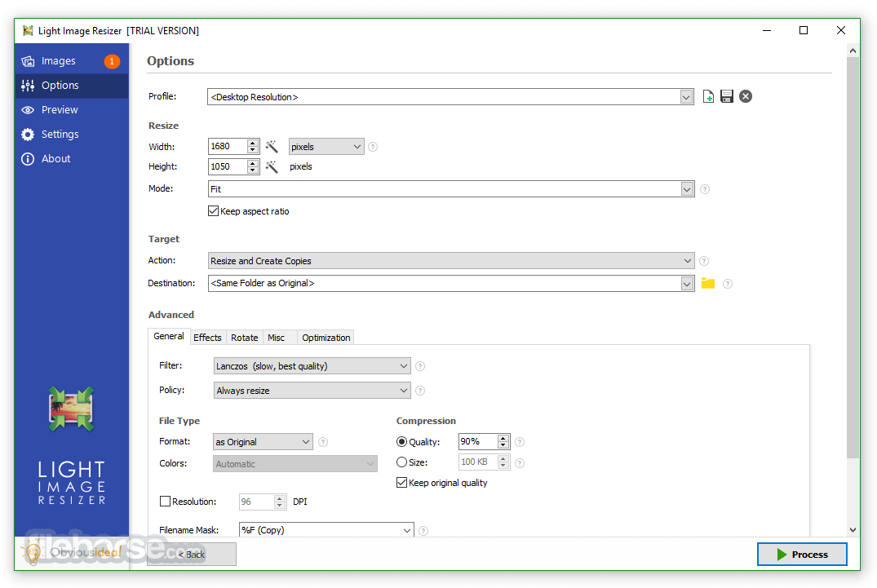Screen dimensions: 877x588
Task: Save the current profile with the disk icon
Action: point(727,96)
